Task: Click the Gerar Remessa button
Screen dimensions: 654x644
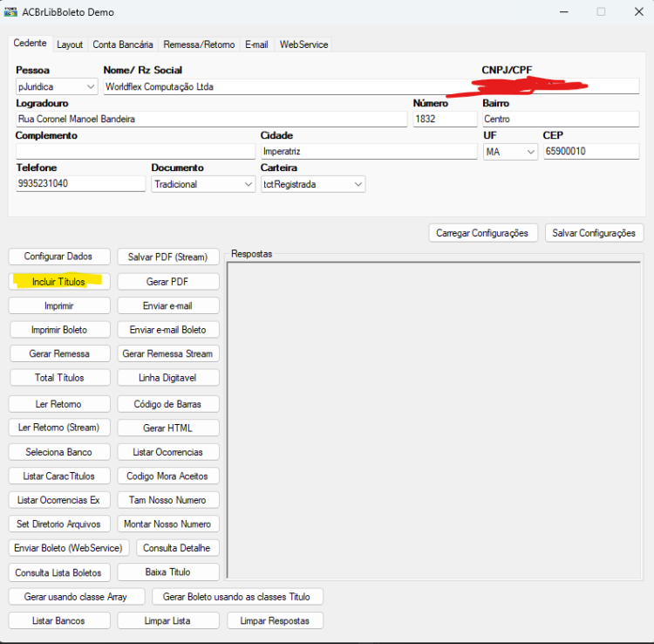Action: [x=60, y=353]
